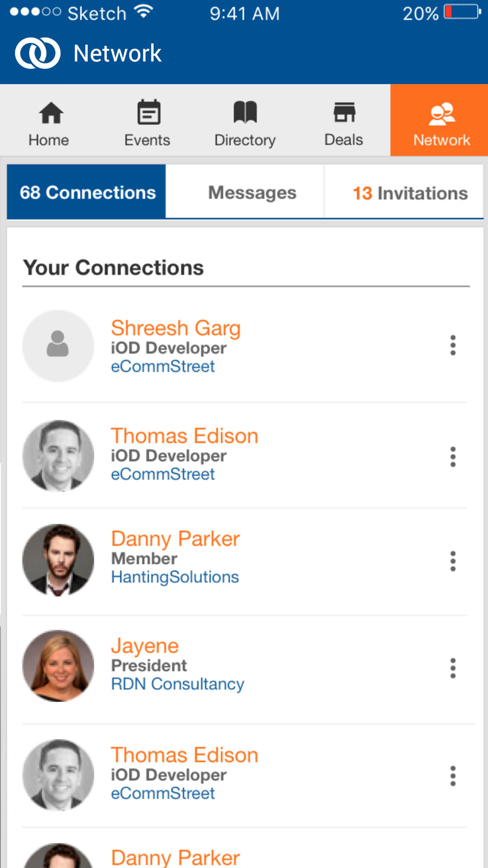
Task: Select the 68 Connections tab
Action: (87, 192)
